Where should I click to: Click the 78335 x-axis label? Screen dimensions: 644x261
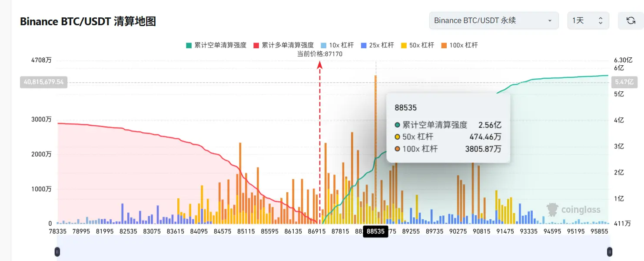tap(58, 231)
